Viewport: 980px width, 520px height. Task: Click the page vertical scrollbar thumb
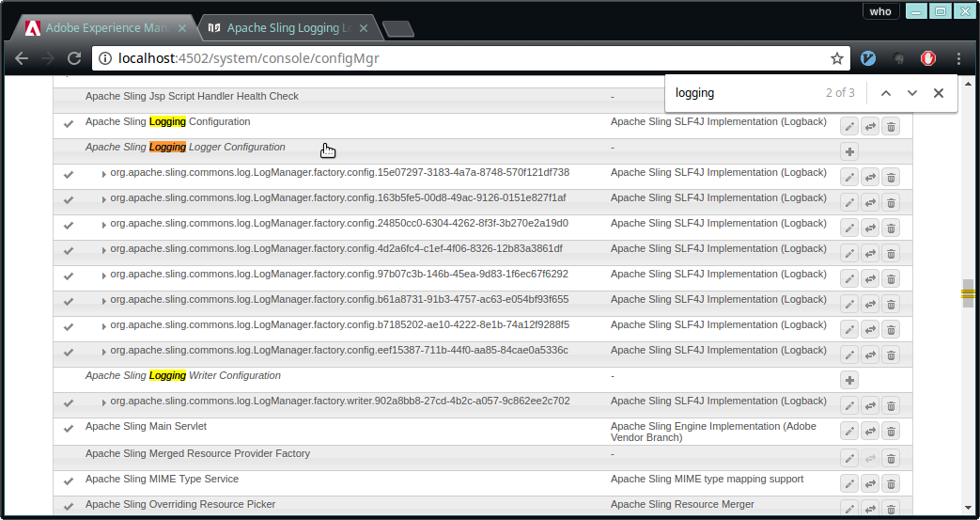pyautogui.click(x=968, y=293)
